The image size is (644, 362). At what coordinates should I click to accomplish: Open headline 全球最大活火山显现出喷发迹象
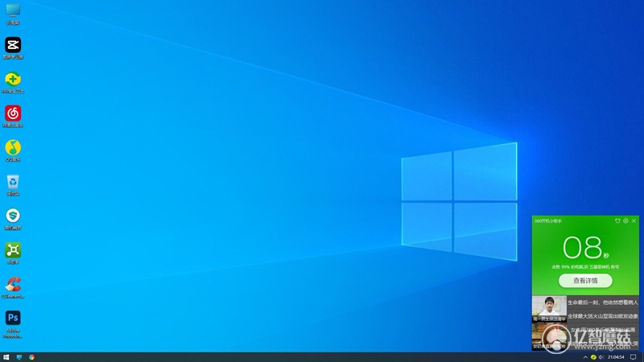(603, 316)
